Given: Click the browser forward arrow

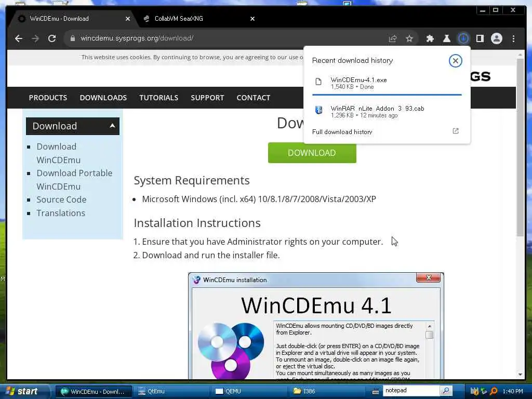Looking at the screenshot, I should 35,38.
